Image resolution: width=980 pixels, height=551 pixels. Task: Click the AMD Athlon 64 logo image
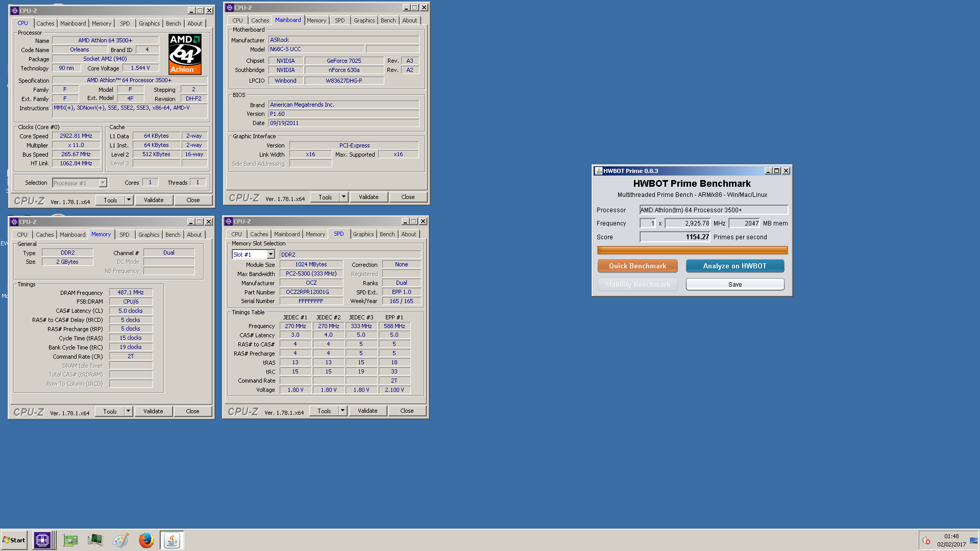185,54
